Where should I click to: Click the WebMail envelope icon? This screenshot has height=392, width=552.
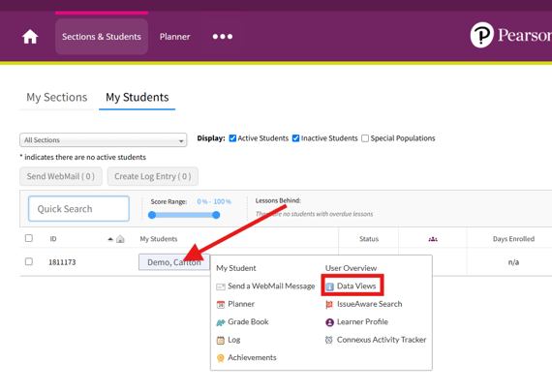221,286
